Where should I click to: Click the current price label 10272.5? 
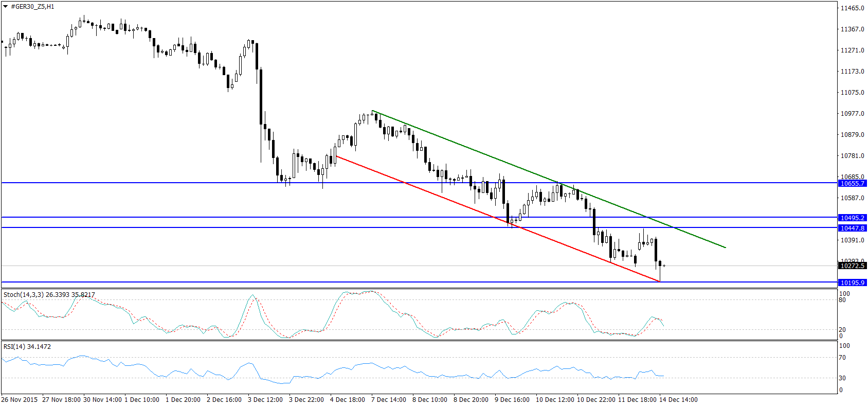853,266
